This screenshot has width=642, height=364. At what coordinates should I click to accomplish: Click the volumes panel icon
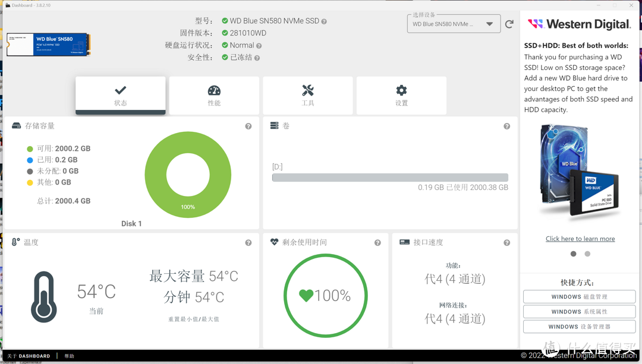coord(274,125)
